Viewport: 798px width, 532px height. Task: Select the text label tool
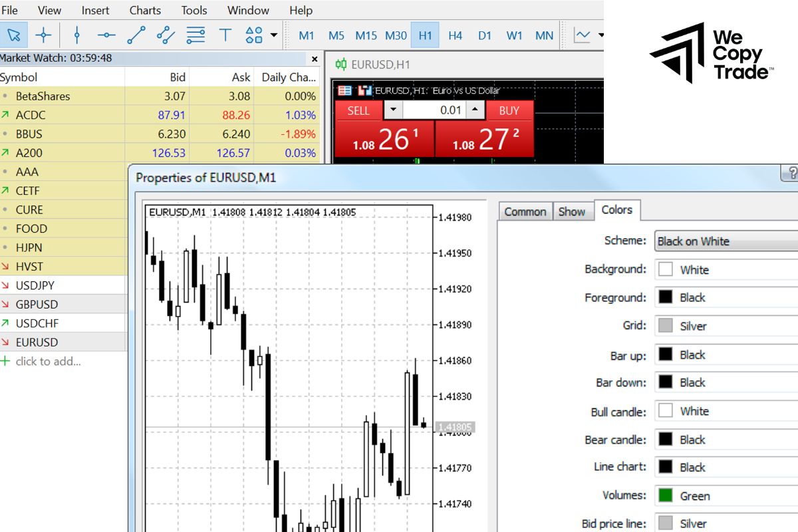(225, 35)
